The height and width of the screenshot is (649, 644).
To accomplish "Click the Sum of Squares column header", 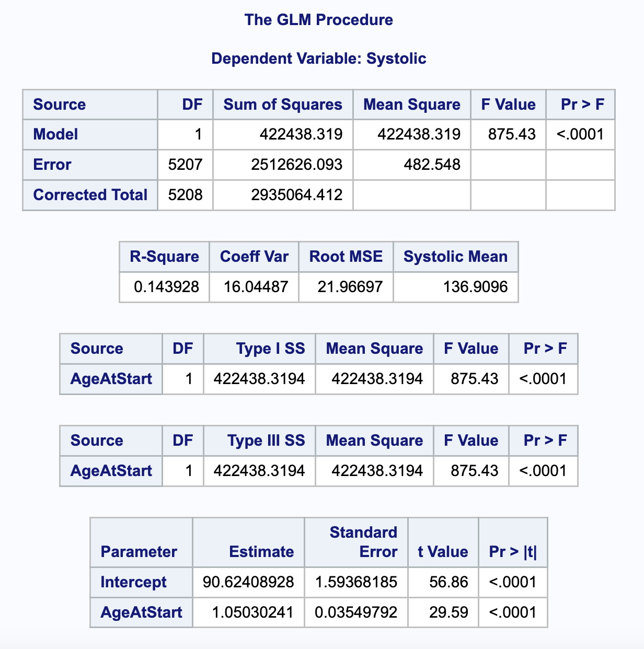I will (x=283, y=105).
